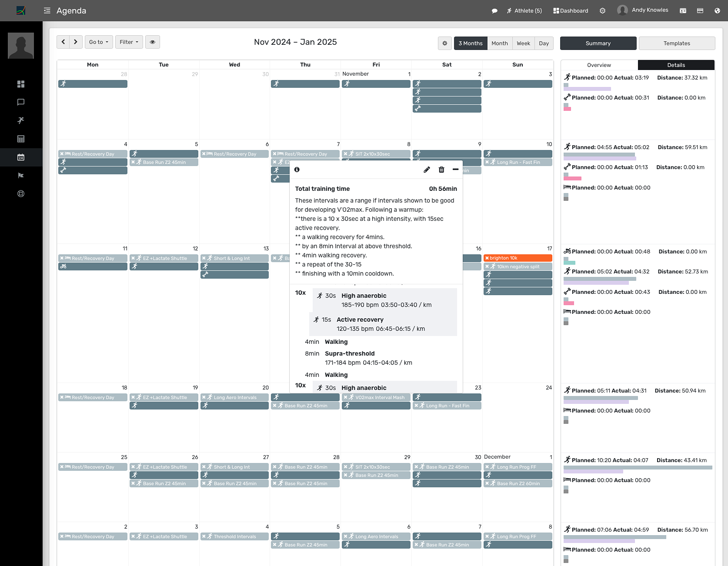
Task: Minimize the workout popup with dash icon
Action: [x=455, y=170]
